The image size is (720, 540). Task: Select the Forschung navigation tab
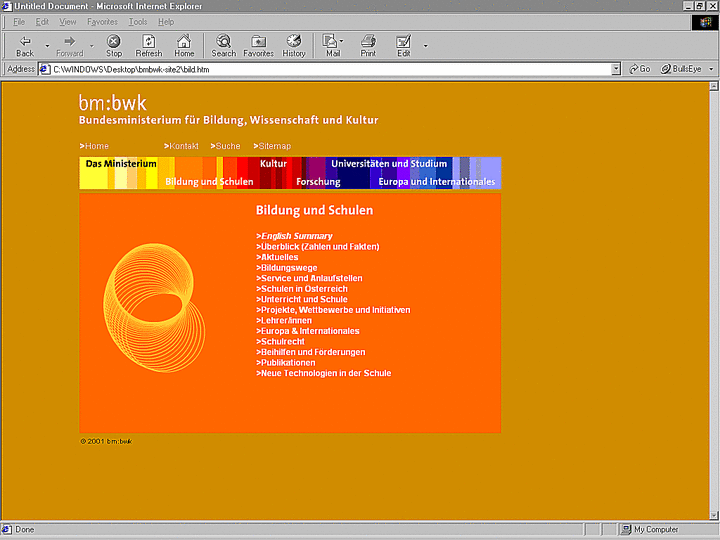click(x=318, y=181)
